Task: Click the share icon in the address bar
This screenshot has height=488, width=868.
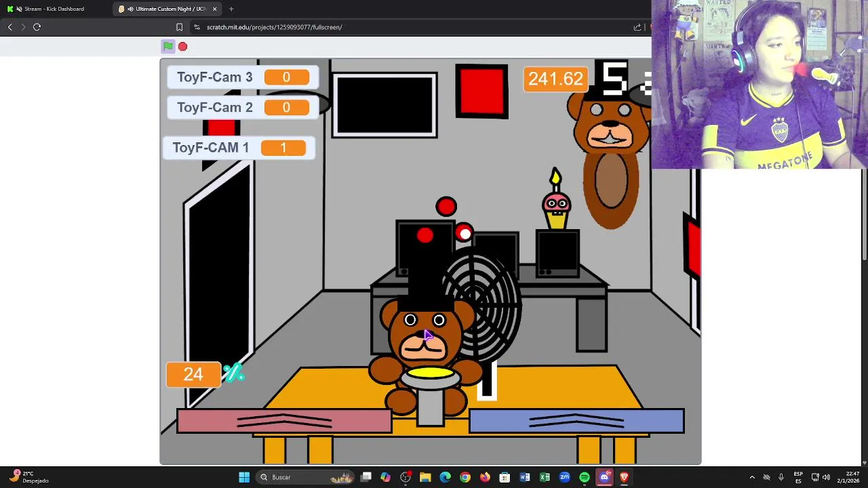Action: click(637, 27)
